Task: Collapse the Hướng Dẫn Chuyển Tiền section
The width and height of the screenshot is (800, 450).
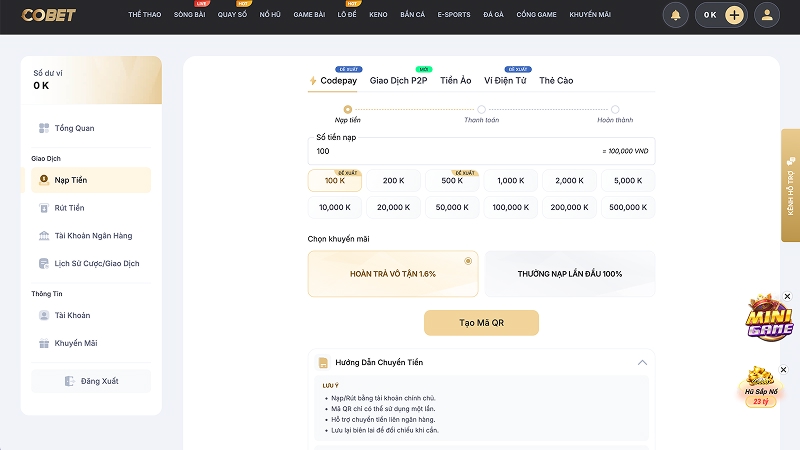Action: tap(642, 362)
